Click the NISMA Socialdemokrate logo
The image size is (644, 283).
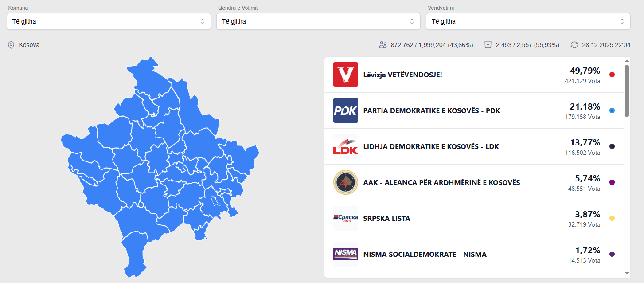(x=345, y=254)
